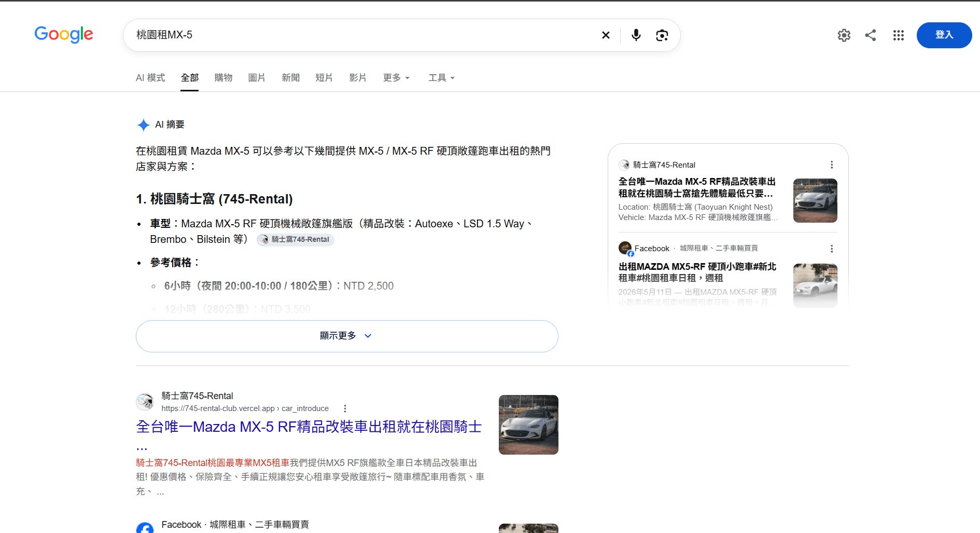This screenshot has width=980, height=533.
Task: Open the 短片 tab
Action: tap(324, 78)
